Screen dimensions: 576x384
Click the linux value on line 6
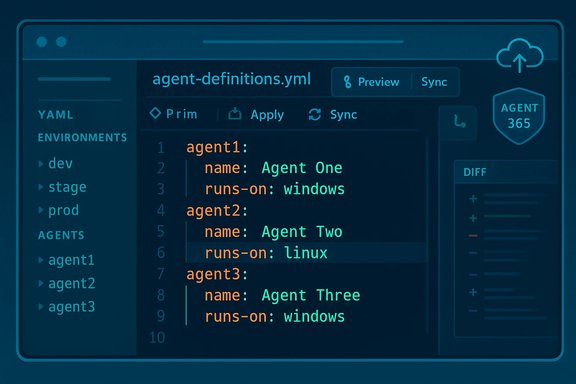coord(306,253)
